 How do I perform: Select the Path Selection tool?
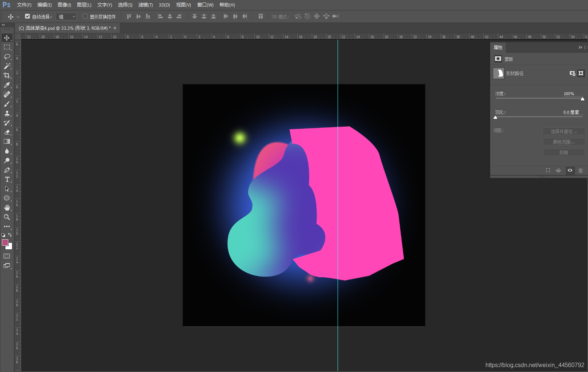coord(7,189)
